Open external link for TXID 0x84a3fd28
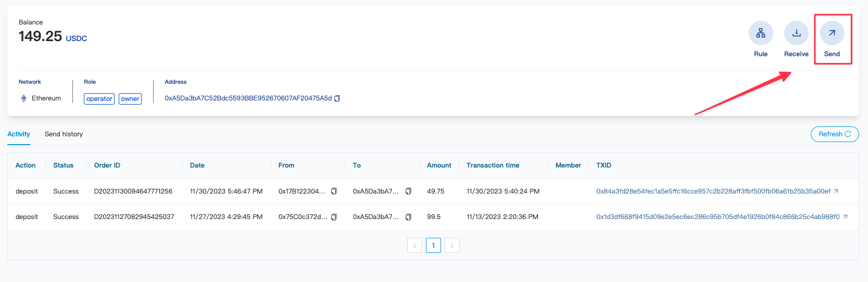 836,191
